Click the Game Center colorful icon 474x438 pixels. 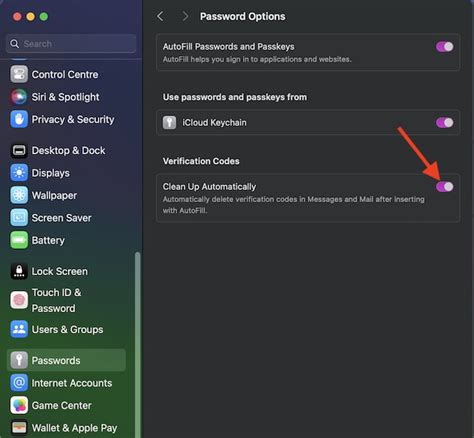19,405
